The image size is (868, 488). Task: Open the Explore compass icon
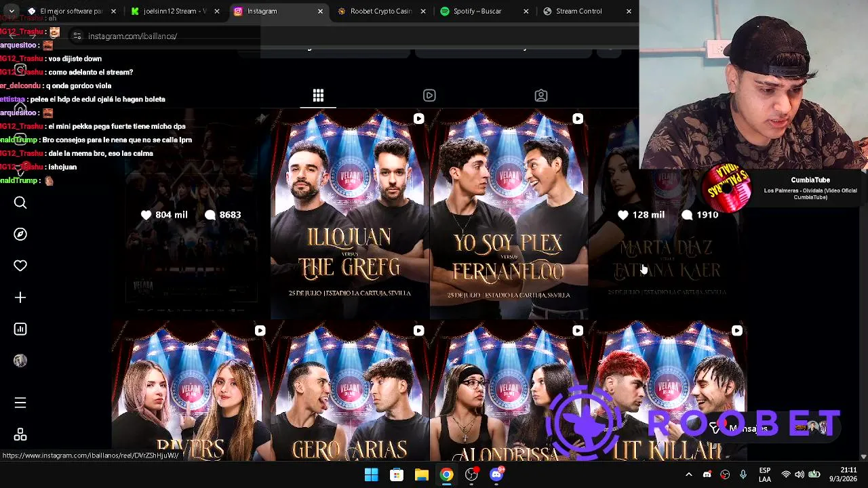(x=20, y=234)
